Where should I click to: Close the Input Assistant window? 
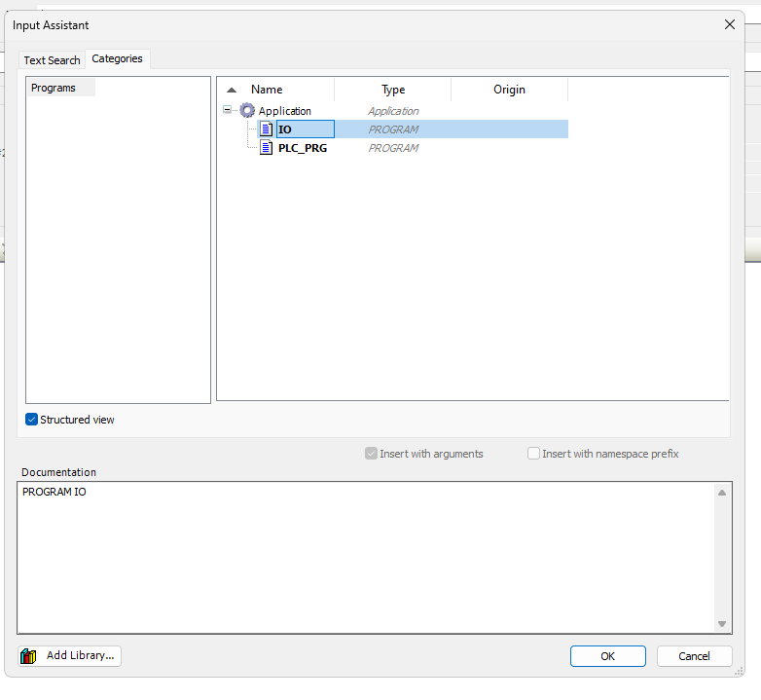coord(730,24)
